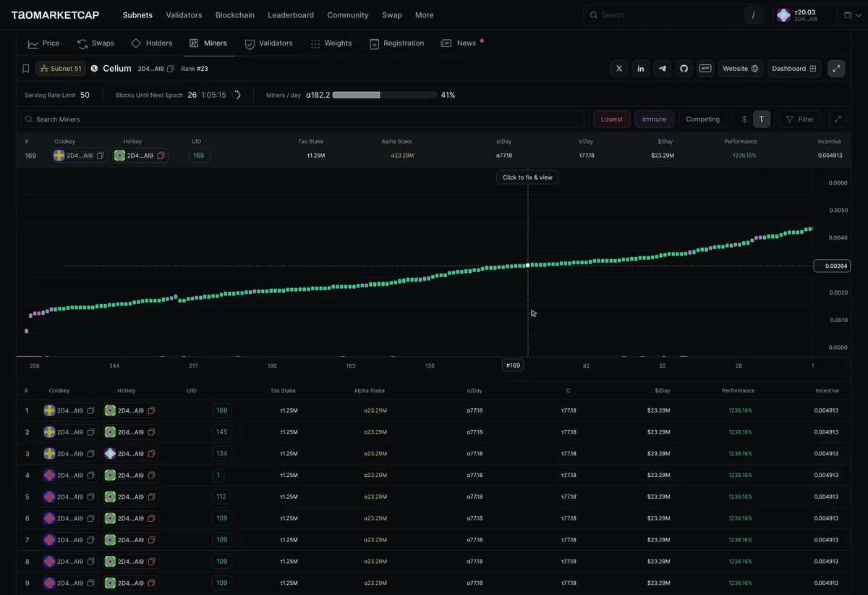Switch to the Holders tab
This screenshot has height=595, width=868.
tap(151, 43)
